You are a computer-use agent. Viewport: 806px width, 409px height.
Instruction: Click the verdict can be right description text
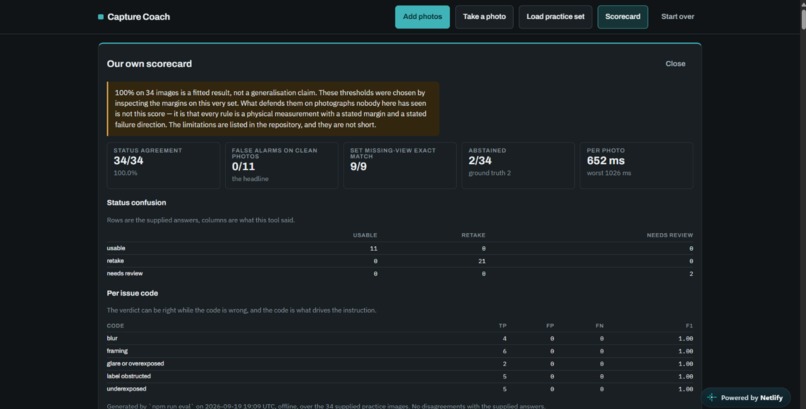(241, 310)
